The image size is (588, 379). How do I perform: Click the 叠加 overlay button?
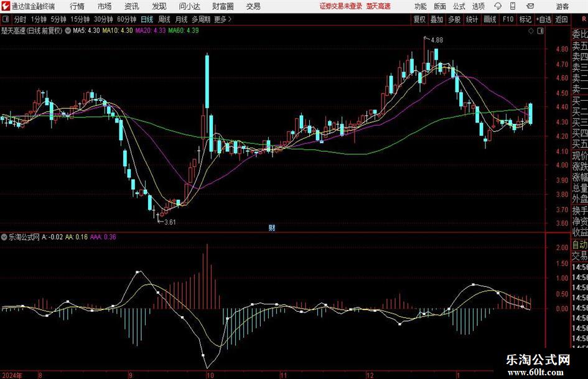click(437, 19)
